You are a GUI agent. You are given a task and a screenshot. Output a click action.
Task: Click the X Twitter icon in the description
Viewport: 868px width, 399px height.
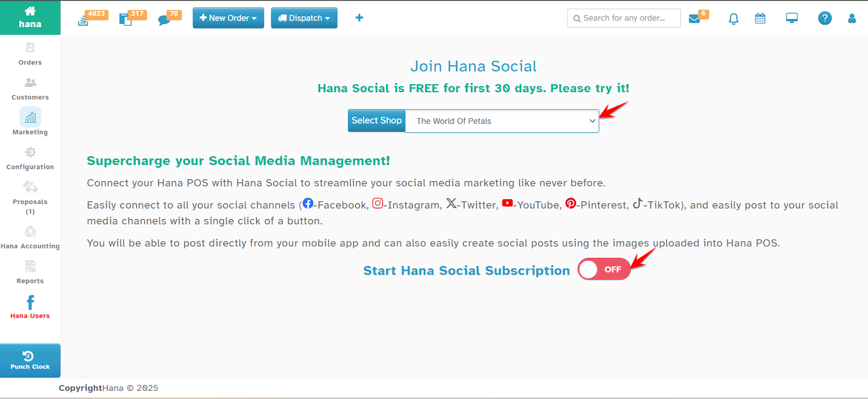point(451,204)
